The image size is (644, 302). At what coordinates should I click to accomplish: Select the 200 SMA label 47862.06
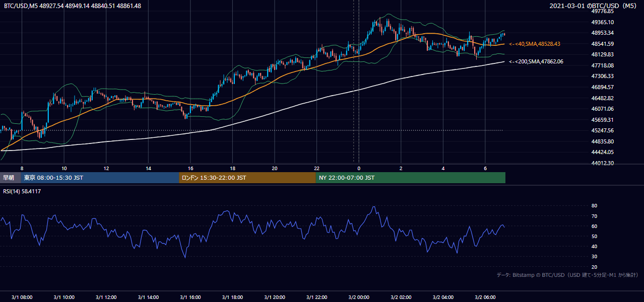point(536,61)
